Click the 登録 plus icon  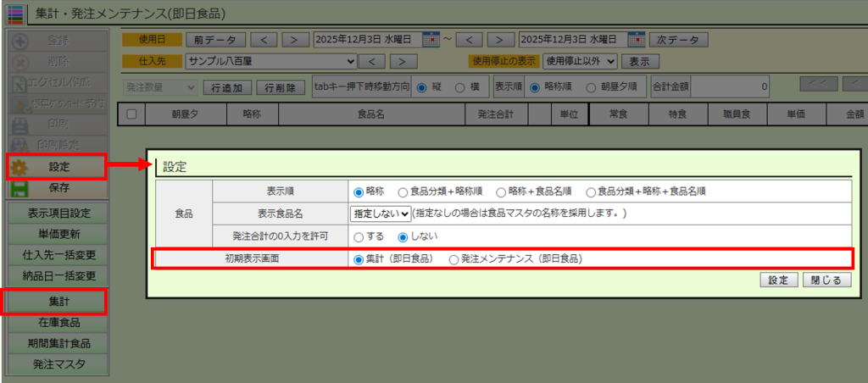click(x=20, y=41)
